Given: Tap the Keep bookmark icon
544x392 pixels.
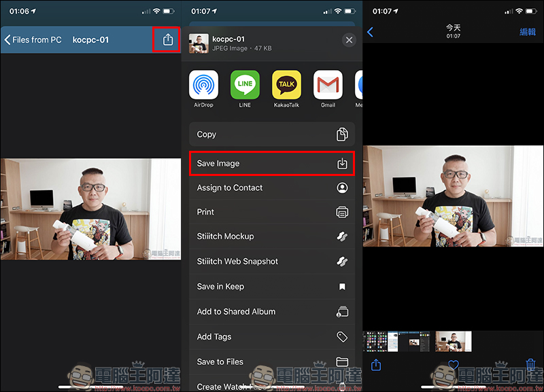Looking at the screenshot, I should tap(342, 287).
